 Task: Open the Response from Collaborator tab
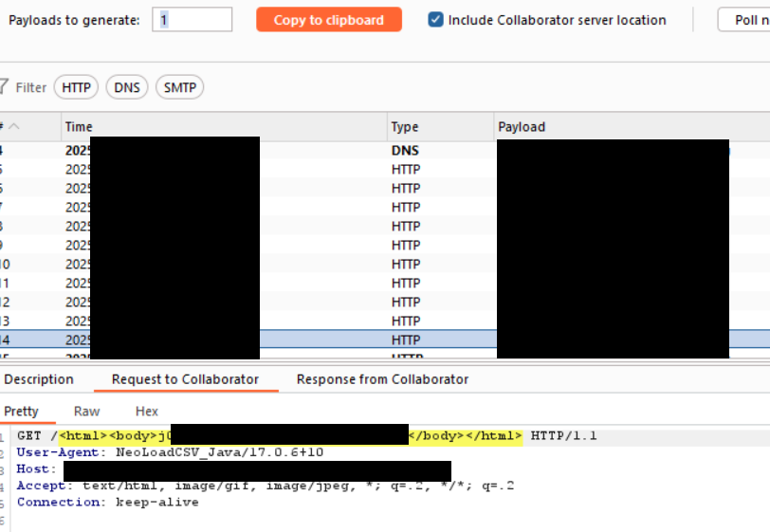pos(382,379)
